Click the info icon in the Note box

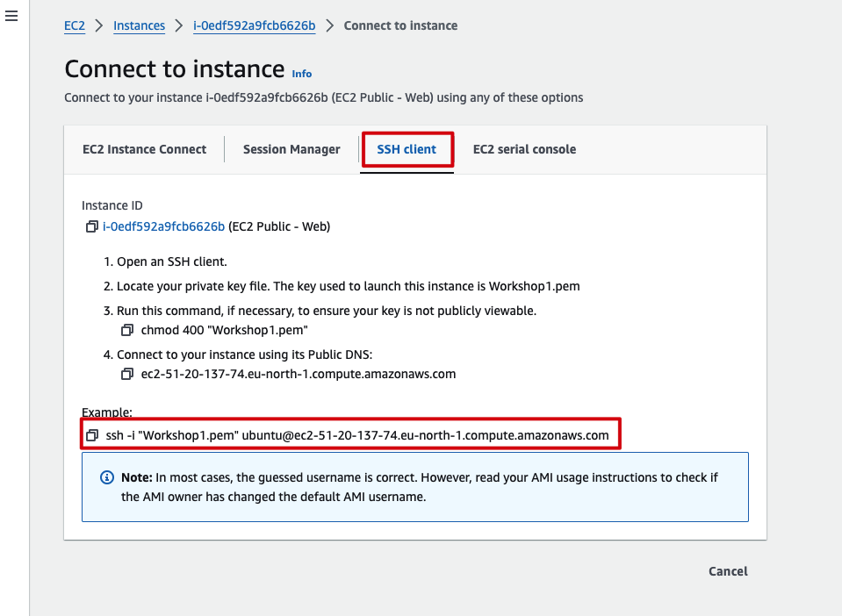click(107, 477)
